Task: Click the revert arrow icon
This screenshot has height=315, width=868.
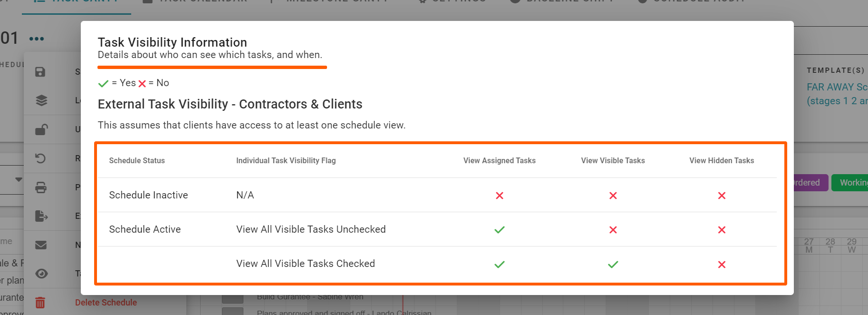Action: coord(41,158)
